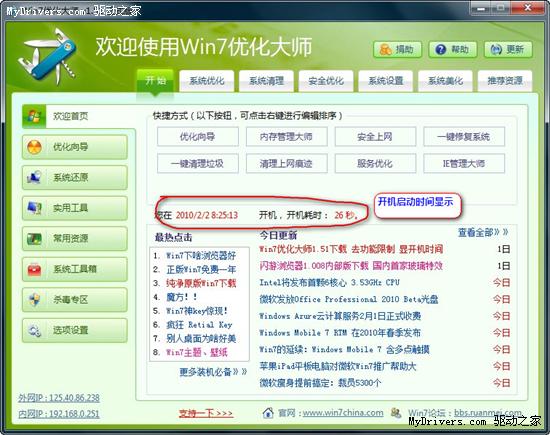Open 杀毒专区 from the sidebar
This screenshot has width=550, height=435.
click(x=75, y=300)
